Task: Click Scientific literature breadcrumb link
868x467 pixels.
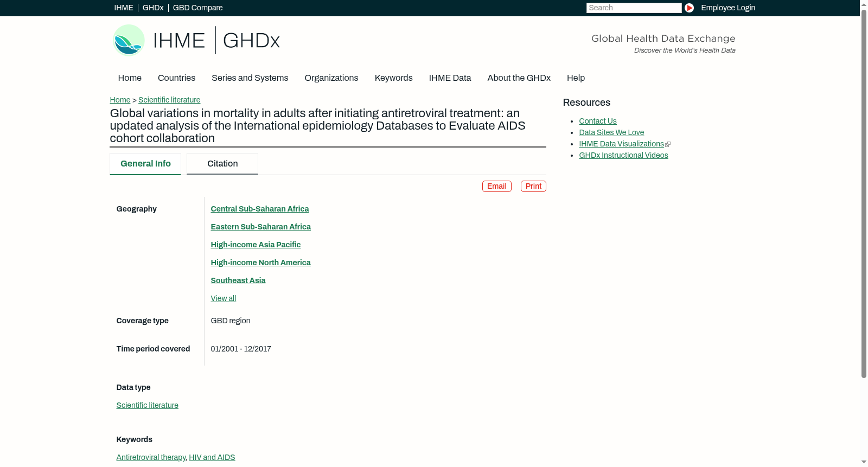Action: click(x=169, y=100)
